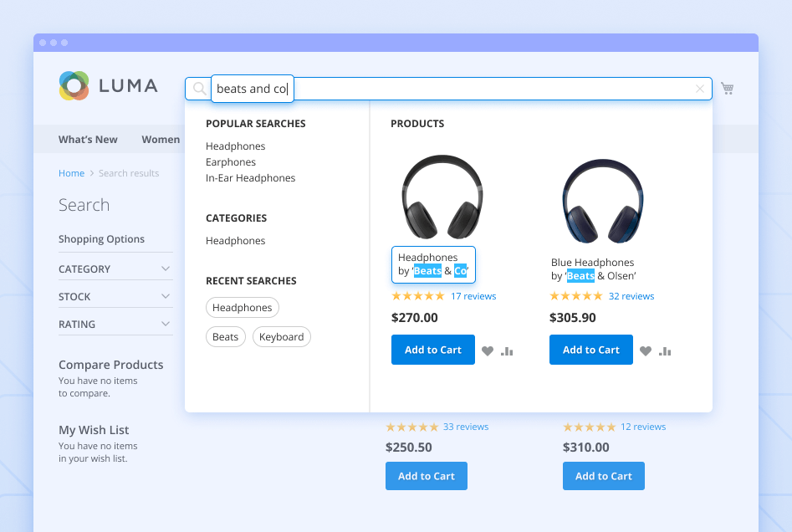Choose In-Ear Headphones popular search
Screen dimensions: 792x532
pos(250,178)
